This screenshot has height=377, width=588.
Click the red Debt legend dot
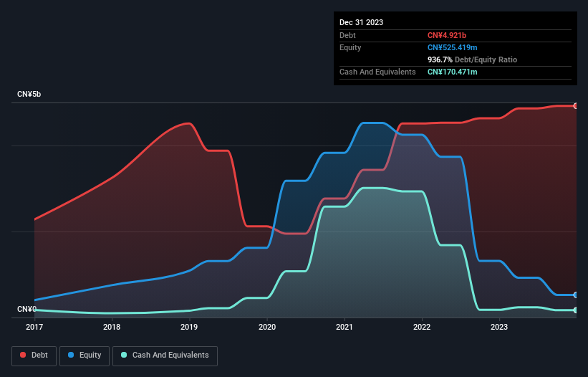[23, 355]
